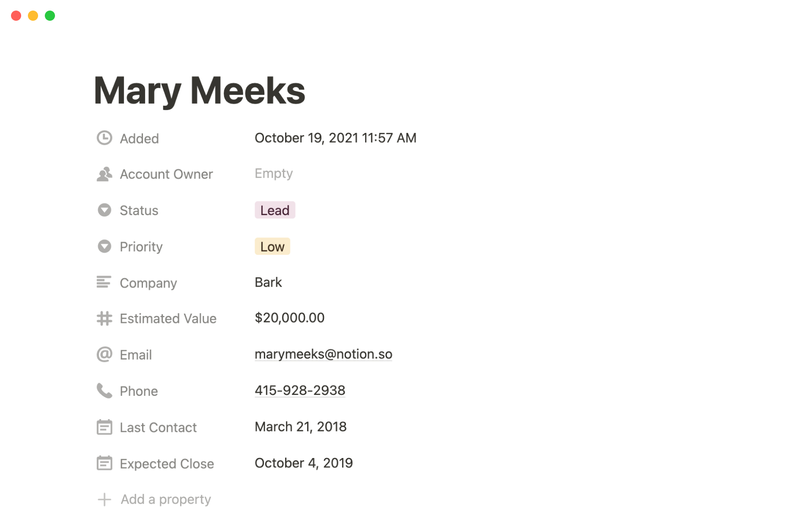Open the empty Account Owner field

coord(274,174)
